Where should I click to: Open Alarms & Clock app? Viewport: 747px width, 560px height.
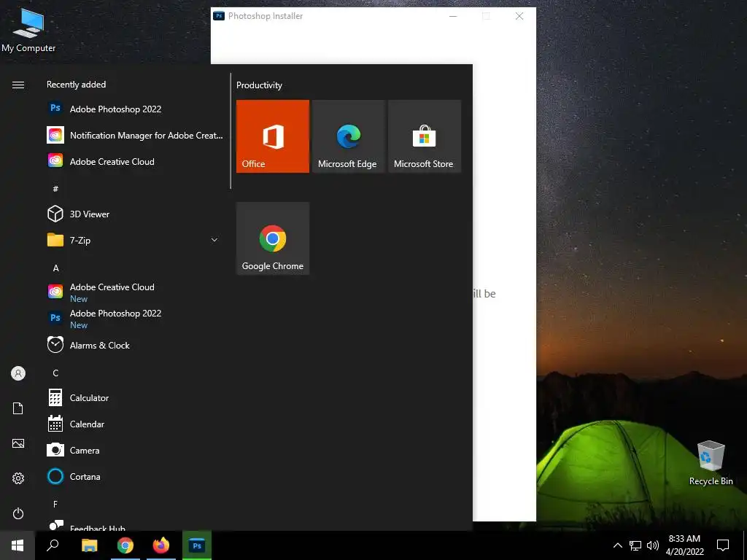(x=136, y=345)
